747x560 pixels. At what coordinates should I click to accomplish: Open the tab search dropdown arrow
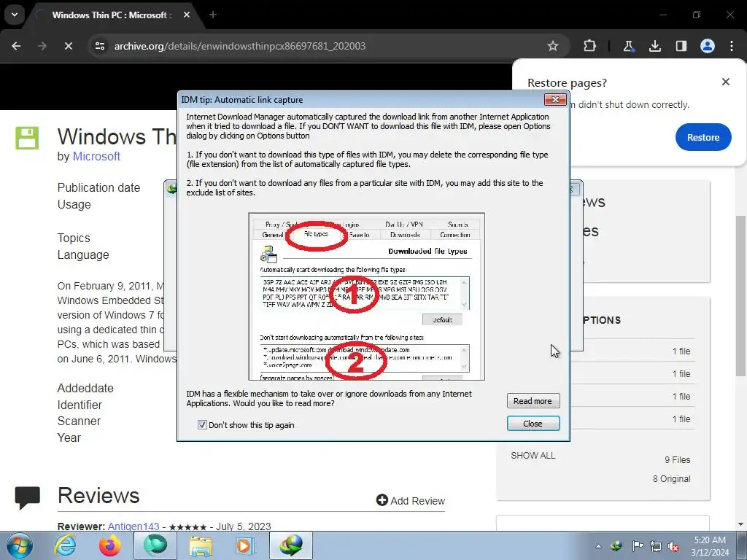15,15
